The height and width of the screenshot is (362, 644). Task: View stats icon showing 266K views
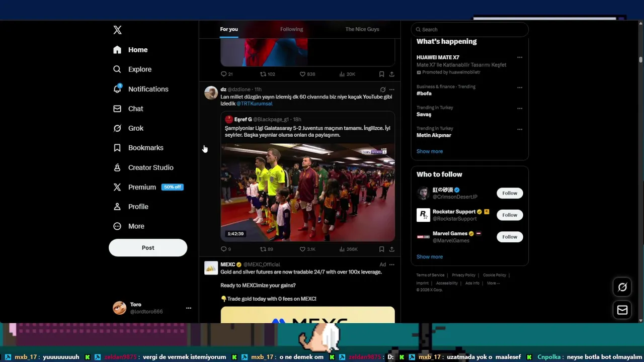pyautogui.click(x=349, y=249)
